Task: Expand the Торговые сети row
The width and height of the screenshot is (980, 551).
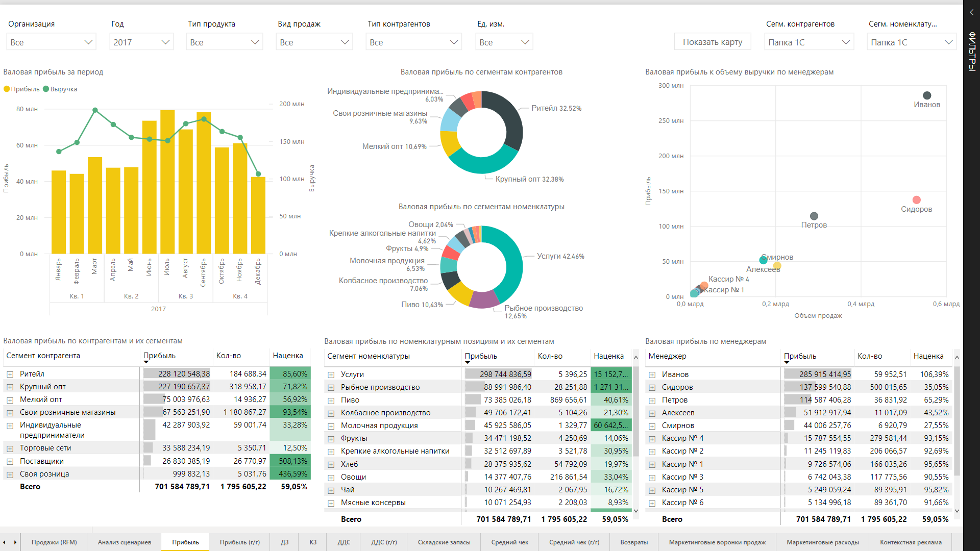Action: [x=10, y=448]
